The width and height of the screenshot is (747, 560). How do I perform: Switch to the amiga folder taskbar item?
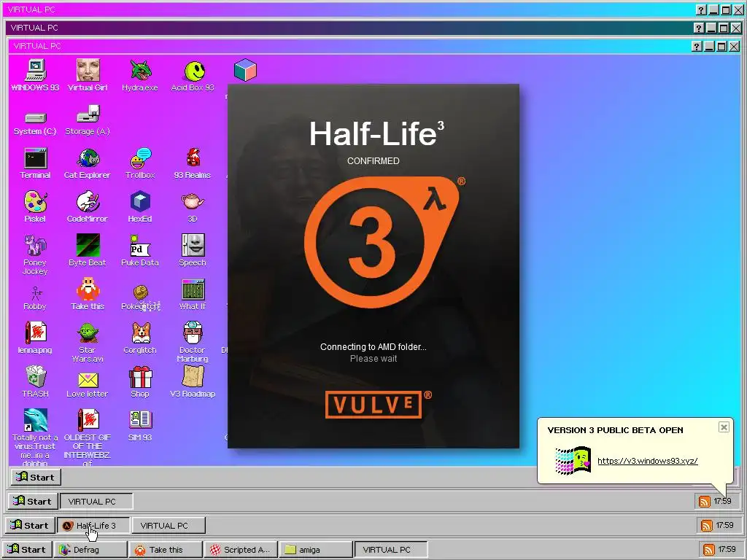pos(317,549)
